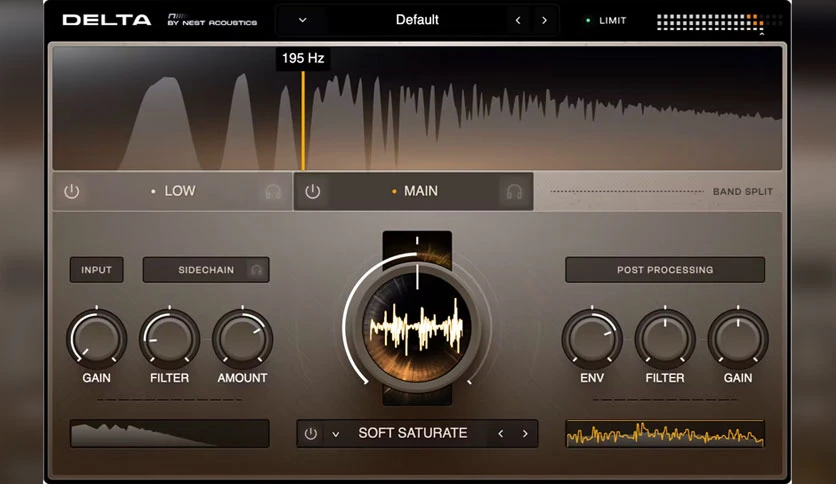
Task: Click the SIDECHAIN button
Action: coord(206,270)
